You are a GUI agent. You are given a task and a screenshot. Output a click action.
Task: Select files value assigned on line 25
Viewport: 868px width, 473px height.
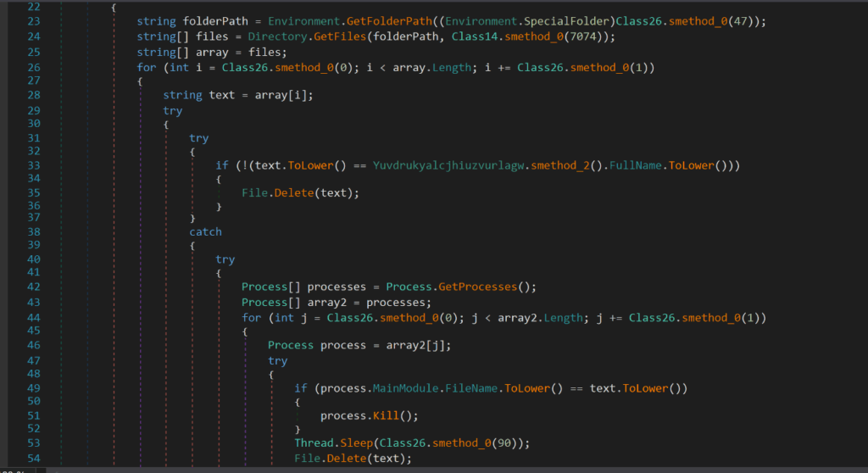point(264,52)
